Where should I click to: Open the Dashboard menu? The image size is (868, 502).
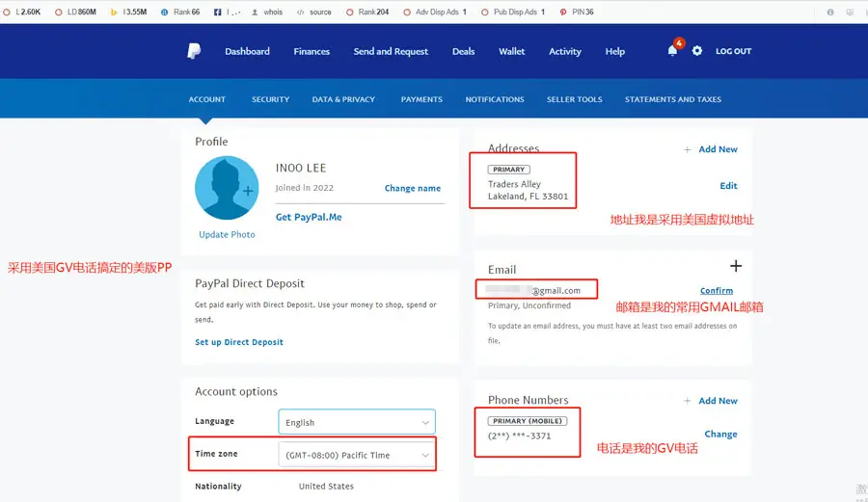(x=248, y=51)
